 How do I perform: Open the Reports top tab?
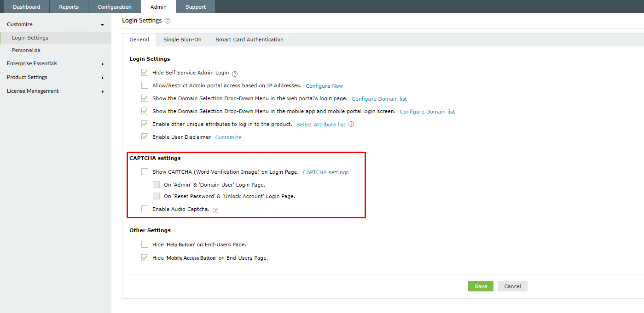click(x=69, y=6)
